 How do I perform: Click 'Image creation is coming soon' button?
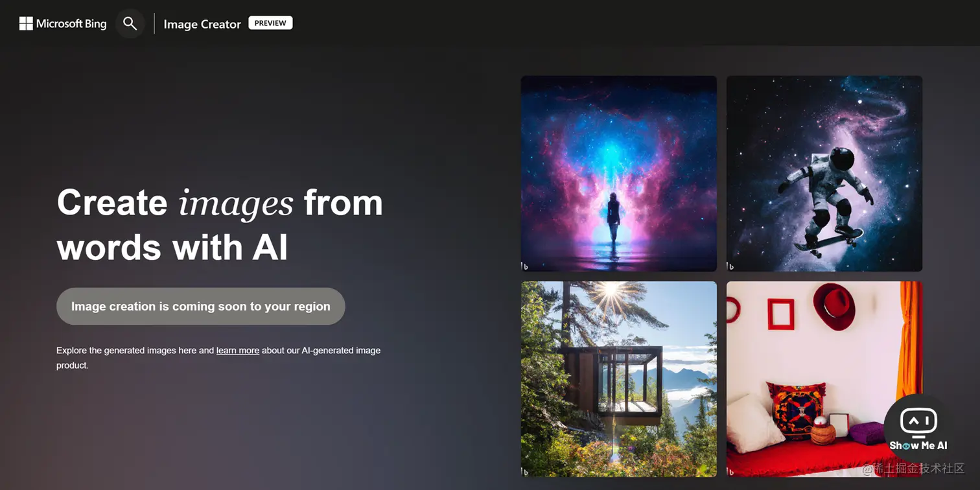pos(201,307)
